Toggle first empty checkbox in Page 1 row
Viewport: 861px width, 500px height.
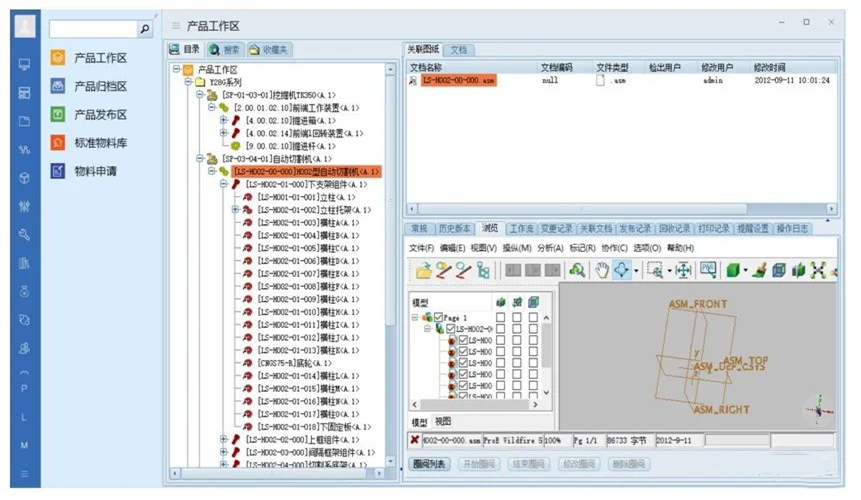tap(501, 317)
